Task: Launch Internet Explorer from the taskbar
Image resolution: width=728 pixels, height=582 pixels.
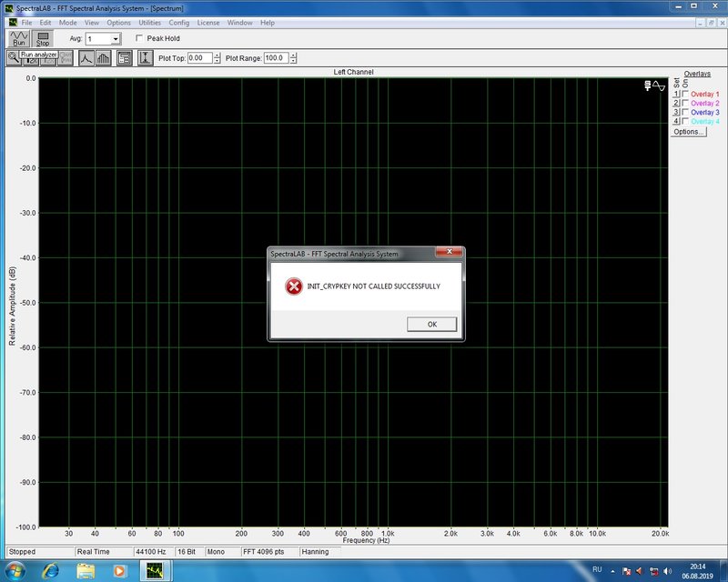Action: click(x=51, y=570)
